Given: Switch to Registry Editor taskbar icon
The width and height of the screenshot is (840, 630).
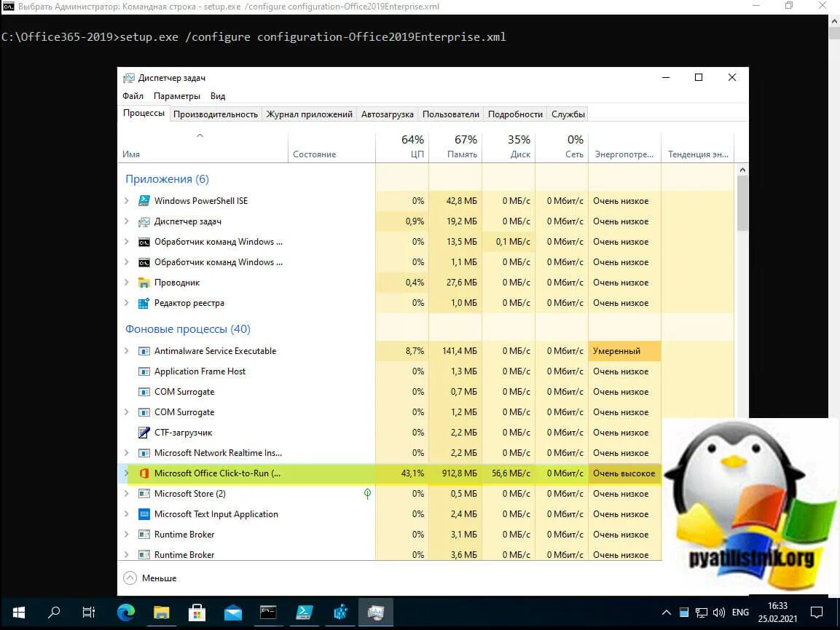Looking at the screenshot, I should 340,613.
